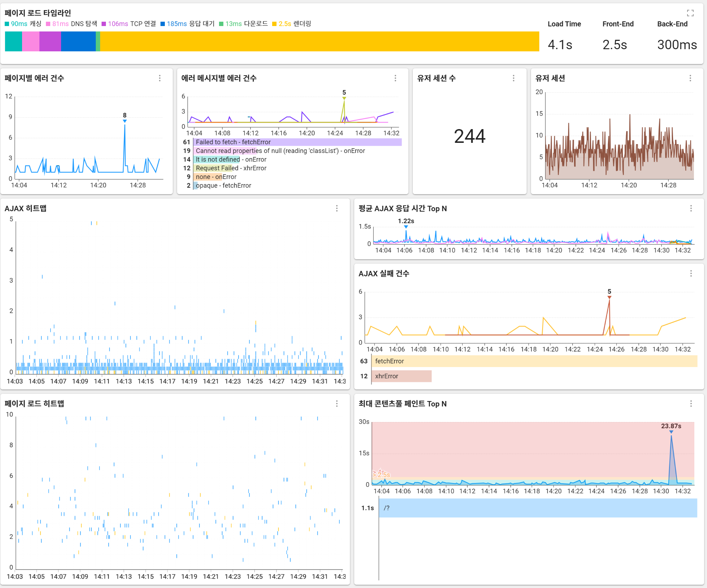Click the 8 peak marker in 페이지별 에러 chart
The image size is (707, 588).
tap(125, 121)
